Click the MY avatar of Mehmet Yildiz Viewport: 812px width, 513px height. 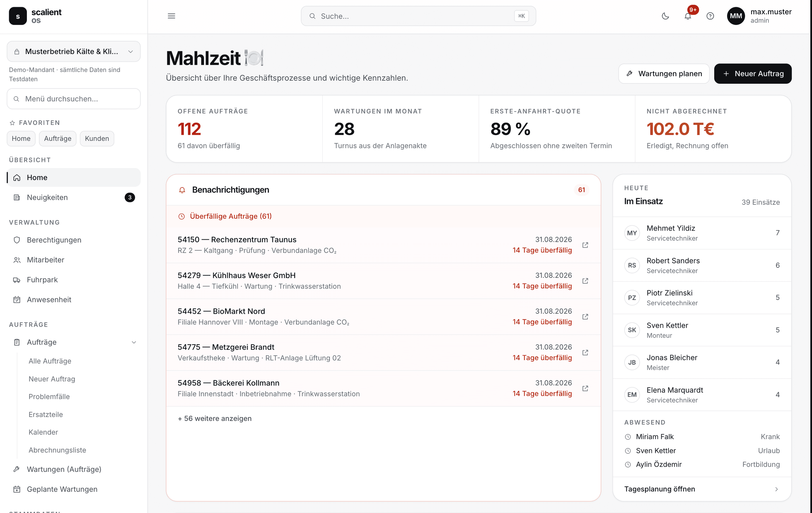[x=632, y=233]
